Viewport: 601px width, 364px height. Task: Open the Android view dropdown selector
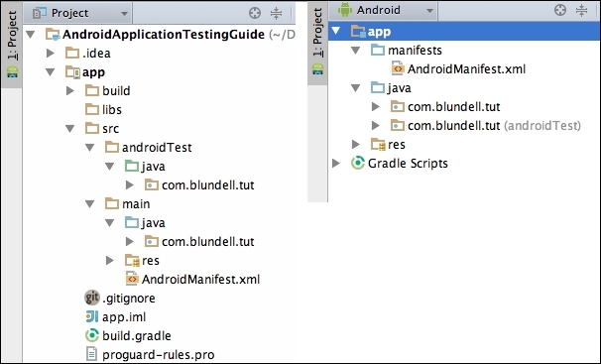[383, 10]
